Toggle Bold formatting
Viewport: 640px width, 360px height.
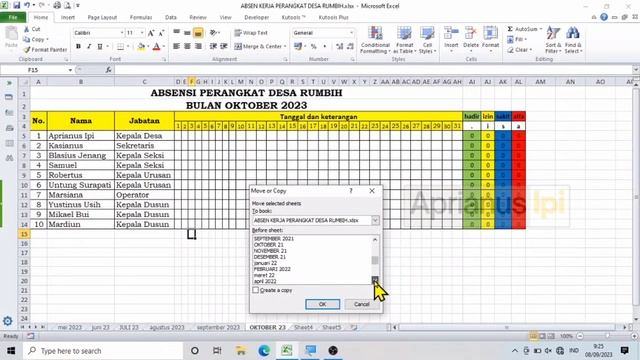78,47
